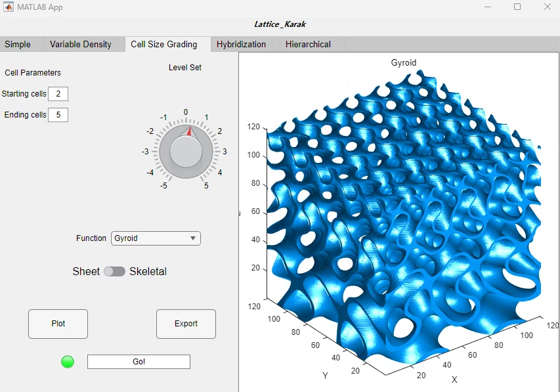Click the Export button
Screen dimensions: 560x392
(x=186, y=324)
